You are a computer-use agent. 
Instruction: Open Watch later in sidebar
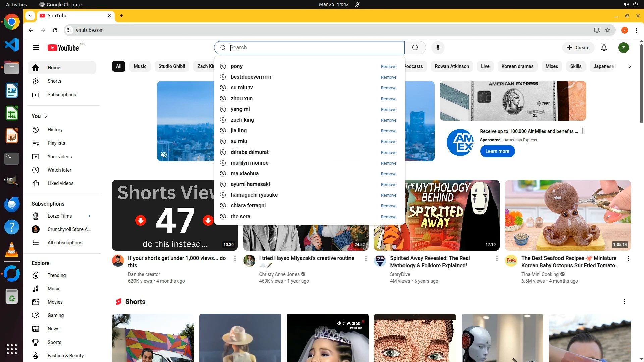[59, 170]
